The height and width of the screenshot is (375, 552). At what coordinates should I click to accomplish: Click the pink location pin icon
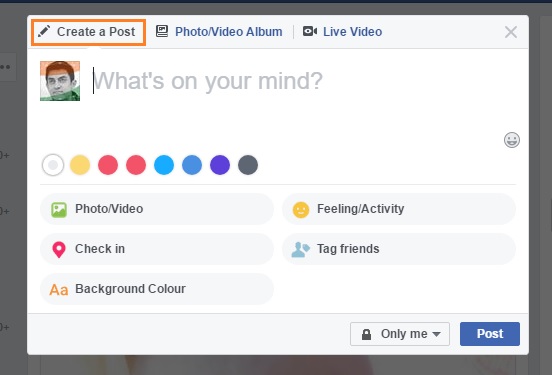(x=59, y=250)
